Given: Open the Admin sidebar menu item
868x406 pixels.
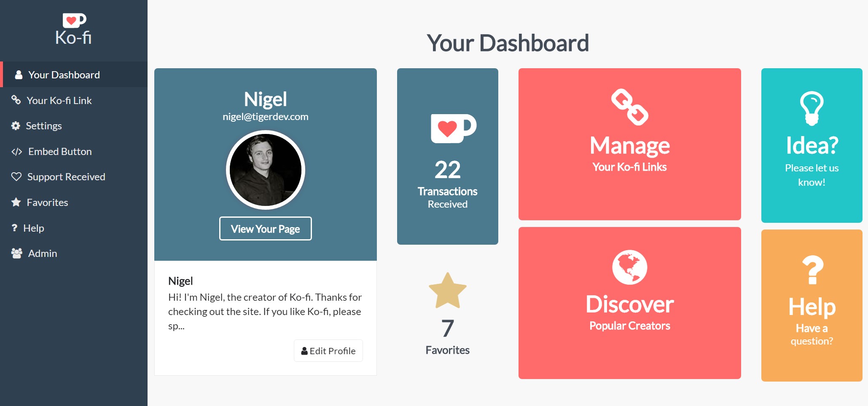Looking at the screenshot, I should (42, 254).
